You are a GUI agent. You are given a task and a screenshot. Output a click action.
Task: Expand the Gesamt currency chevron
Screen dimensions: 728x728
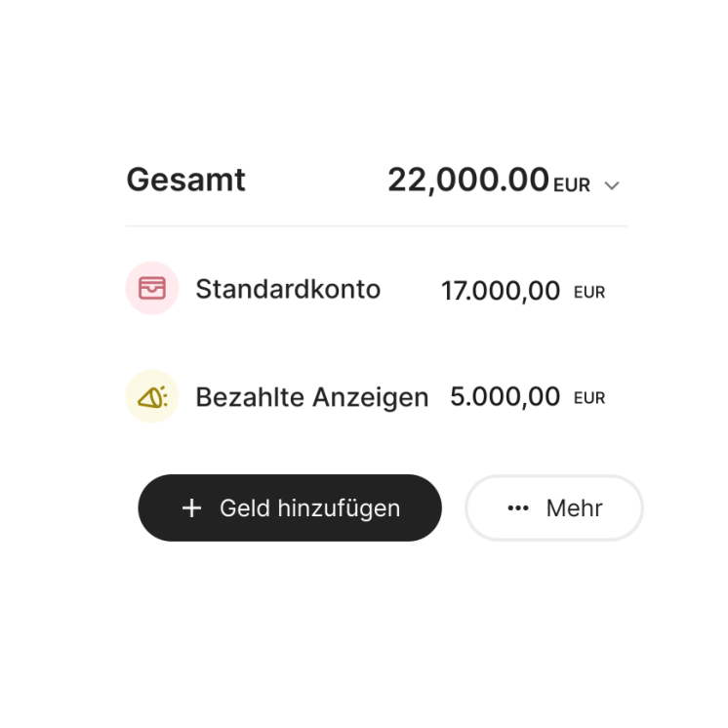612,185
